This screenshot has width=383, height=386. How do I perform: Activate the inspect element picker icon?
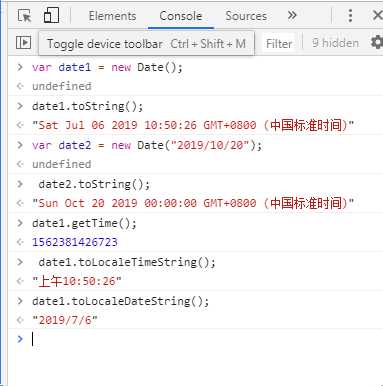pyautogui.click(x=24, y=16)
